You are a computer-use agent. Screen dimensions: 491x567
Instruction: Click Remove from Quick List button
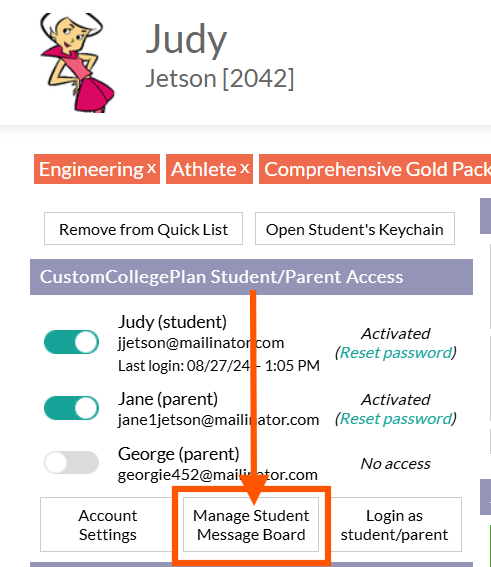coord(143,229)
